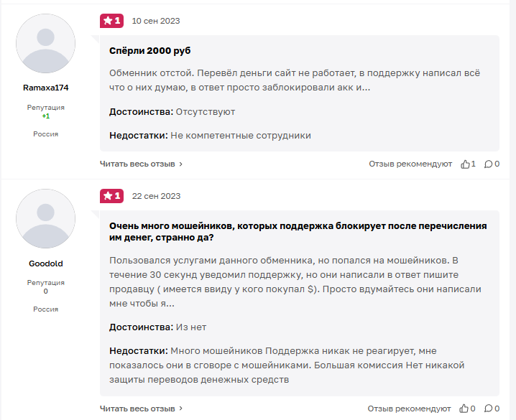Open Ramaxa174's avatar image
Image resolution: width=516 pixels, height=420 pixels.
click(x=45, y=44)
